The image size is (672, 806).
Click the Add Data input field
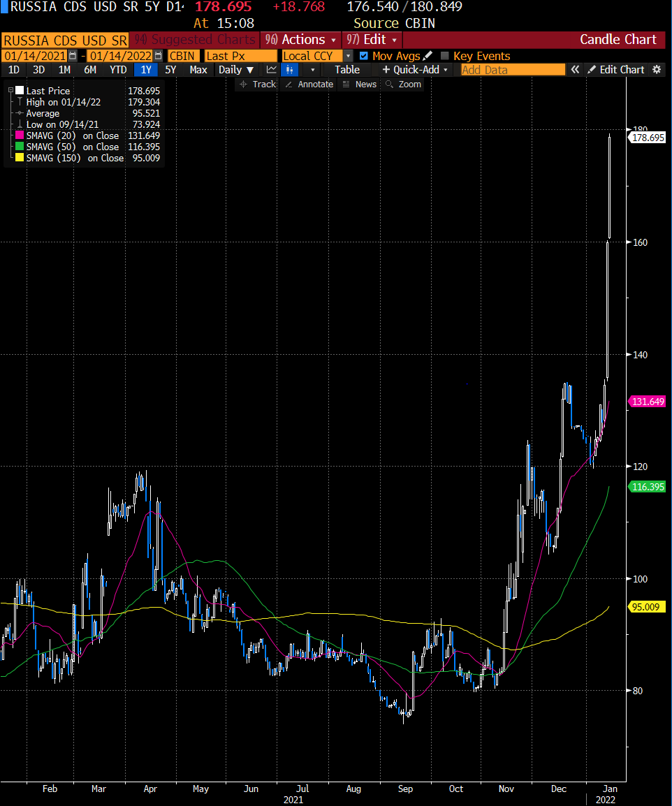513,69
